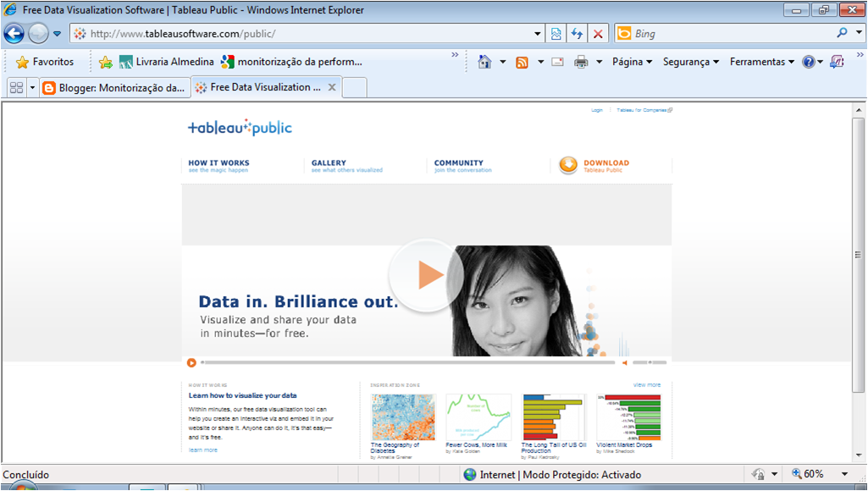This screenshot has width=868, height=491.
Task: Expand the command bar overflow chevron
Action: tap(860, 55)
